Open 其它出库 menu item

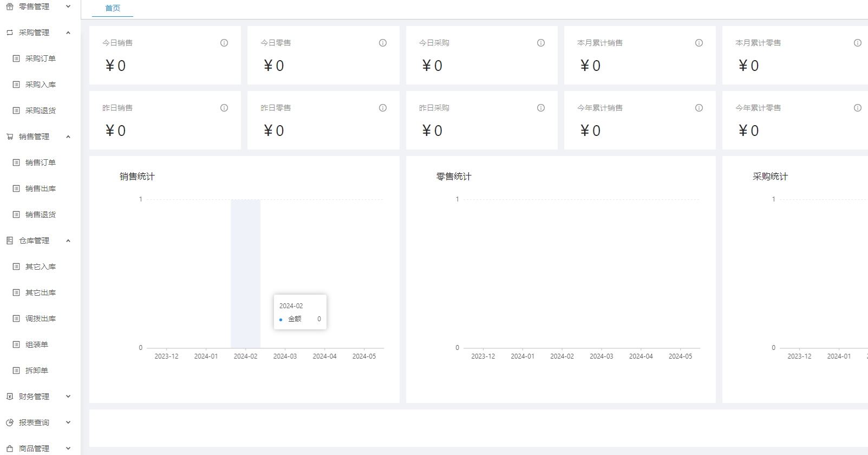(41, 292)
